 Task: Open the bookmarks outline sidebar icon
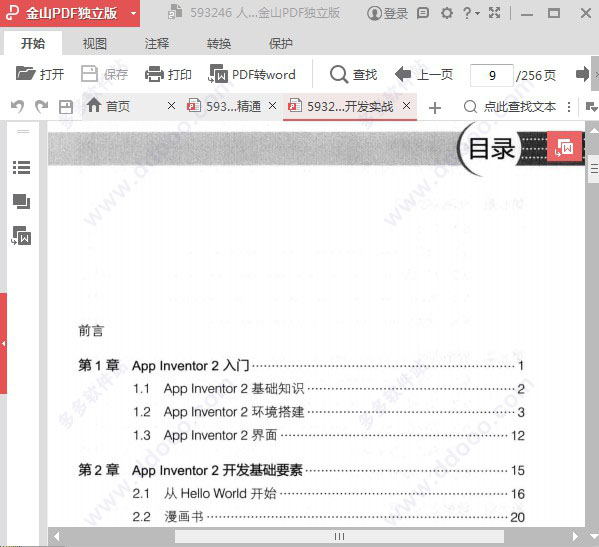(x=22, y=167)
